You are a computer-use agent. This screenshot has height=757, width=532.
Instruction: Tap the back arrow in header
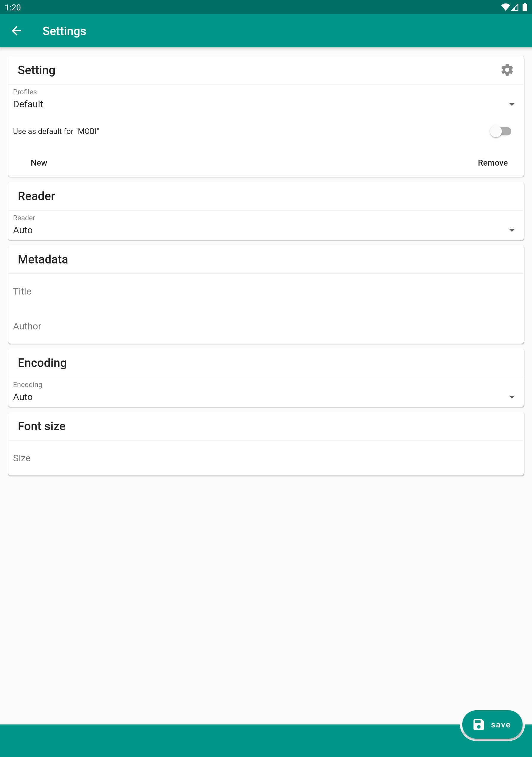click(17, 31)
